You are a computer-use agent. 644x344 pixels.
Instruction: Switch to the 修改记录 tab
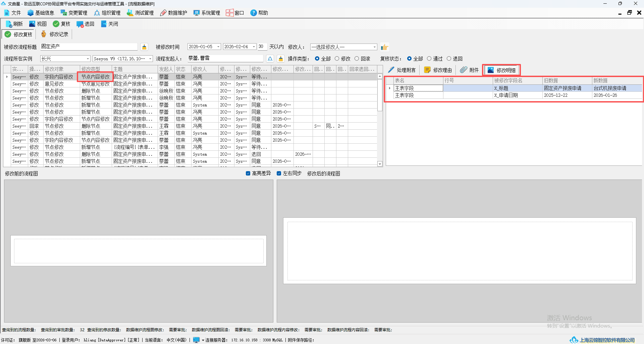click(x=54, y=34)
